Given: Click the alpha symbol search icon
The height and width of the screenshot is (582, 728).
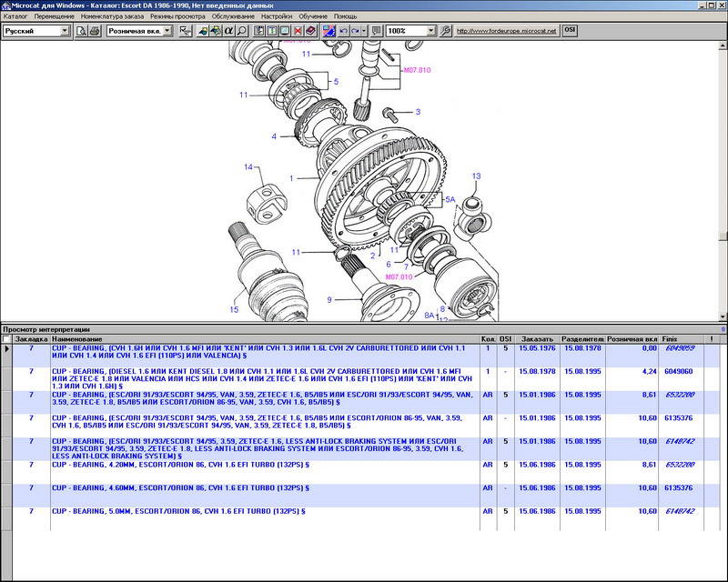Looking at the screenshot, I should [x=228, y=31].
